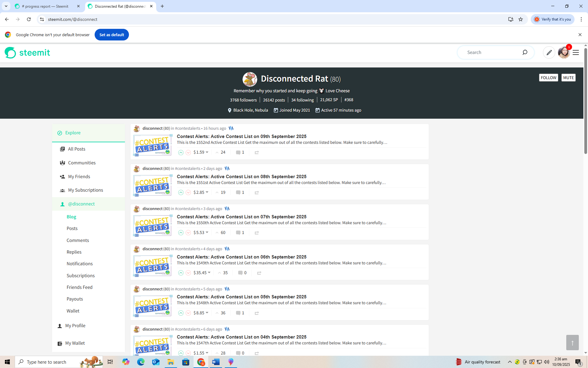Open Comments in the sidebar menu

pos(78,240)
